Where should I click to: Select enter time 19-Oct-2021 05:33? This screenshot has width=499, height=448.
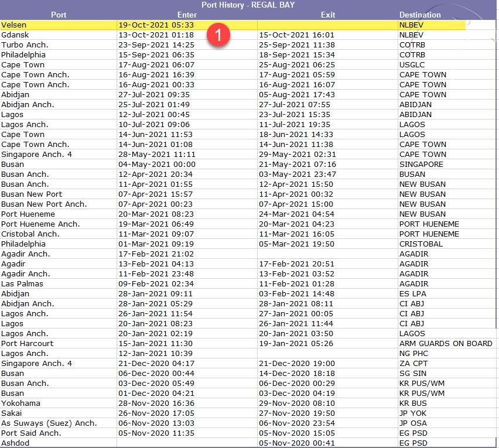coord(156,25)
